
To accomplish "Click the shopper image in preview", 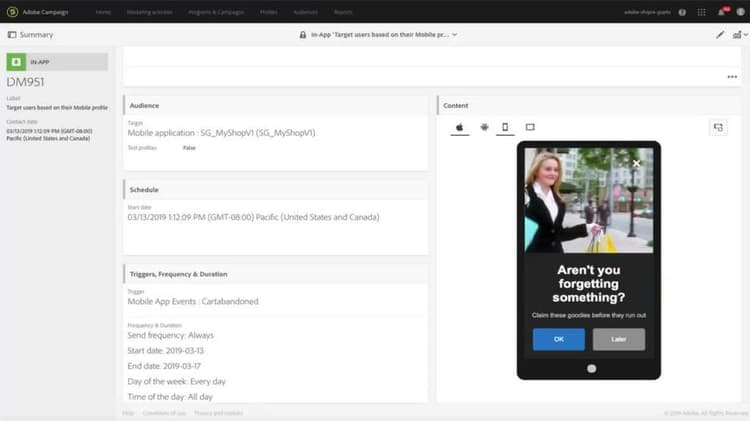I will [589, 200].
